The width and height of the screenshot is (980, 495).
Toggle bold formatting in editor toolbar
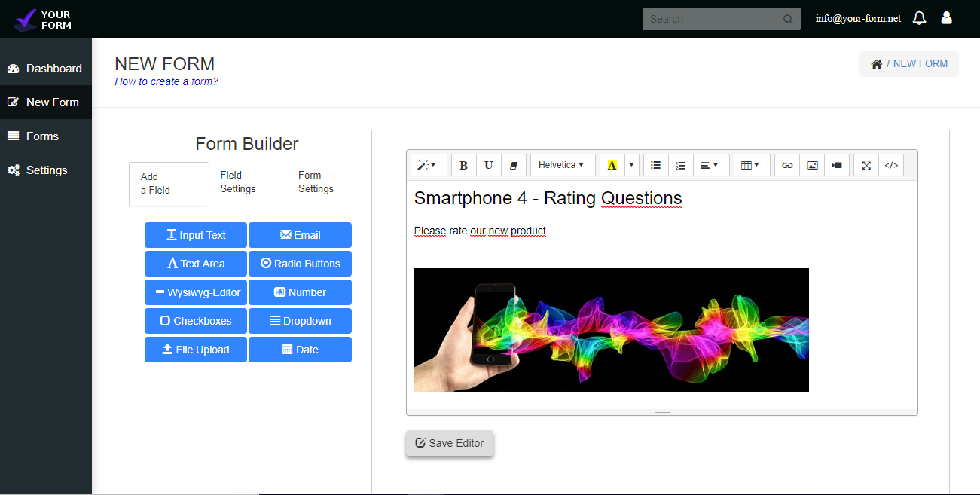coord(463,165)
